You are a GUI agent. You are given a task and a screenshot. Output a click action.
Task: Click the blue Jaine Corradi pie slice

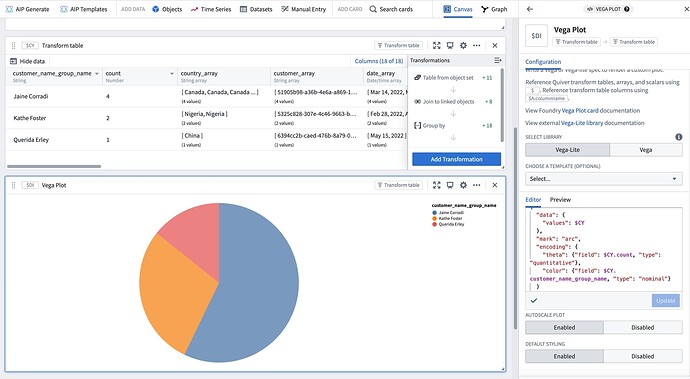tap(260, 282)
